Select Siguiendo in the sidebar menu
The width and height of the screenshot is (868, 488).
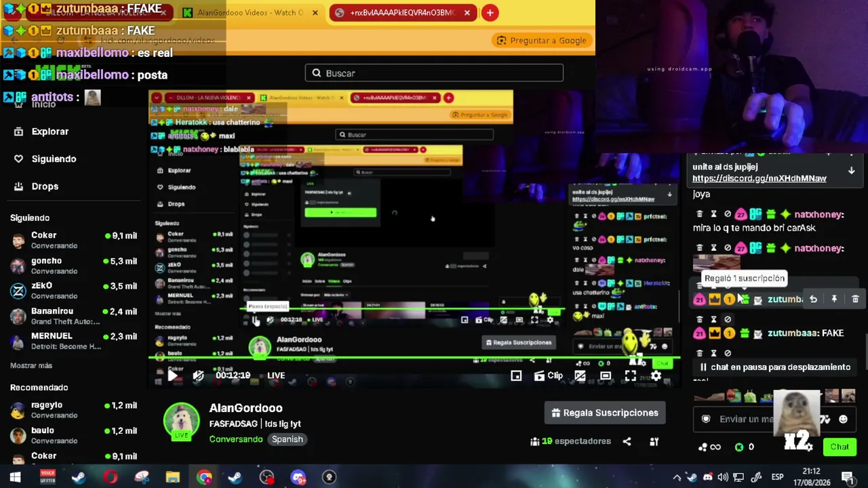pyautogui.click(x=54, y=159)
